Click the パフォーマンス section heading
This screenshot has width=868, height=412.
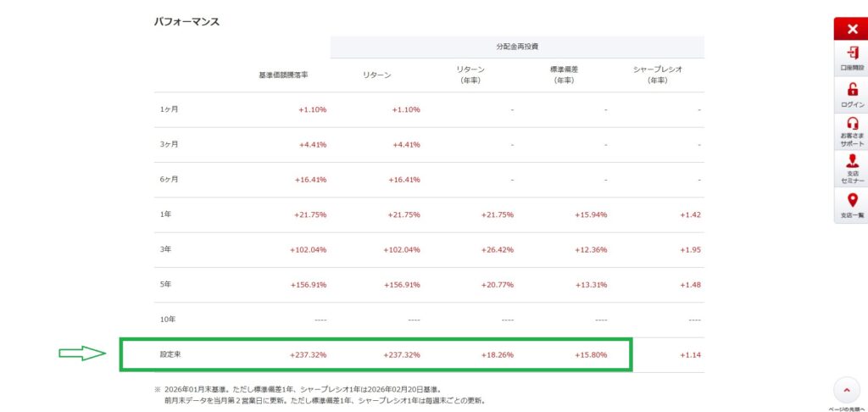click(x=186, y=21)
